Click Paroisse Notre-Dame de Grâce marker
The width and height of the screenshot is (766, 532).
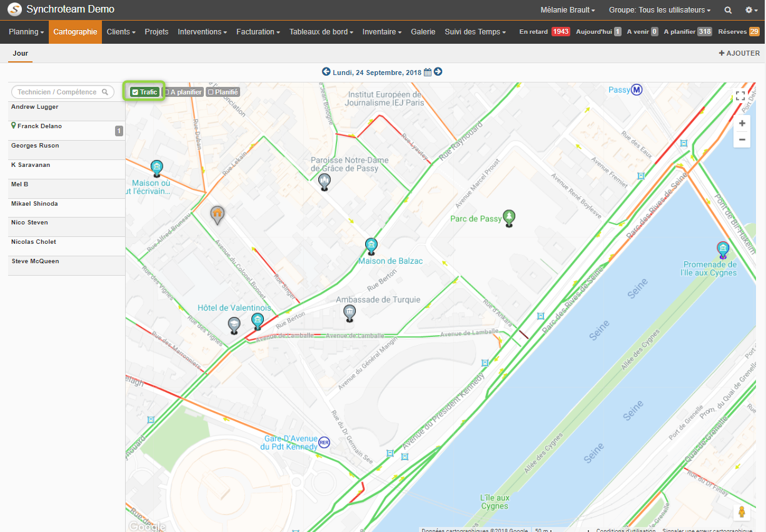(324, 182)
